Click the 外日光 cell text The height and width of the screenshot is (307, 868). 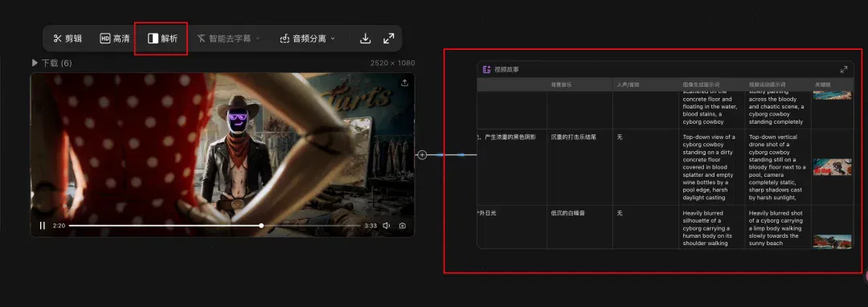coord(486,213)
